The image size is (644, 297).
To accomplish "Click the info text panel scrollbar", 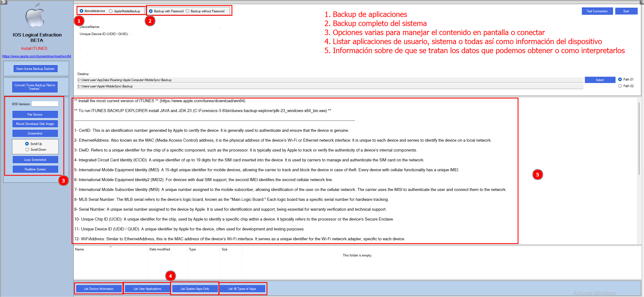I will pos(639,138).
